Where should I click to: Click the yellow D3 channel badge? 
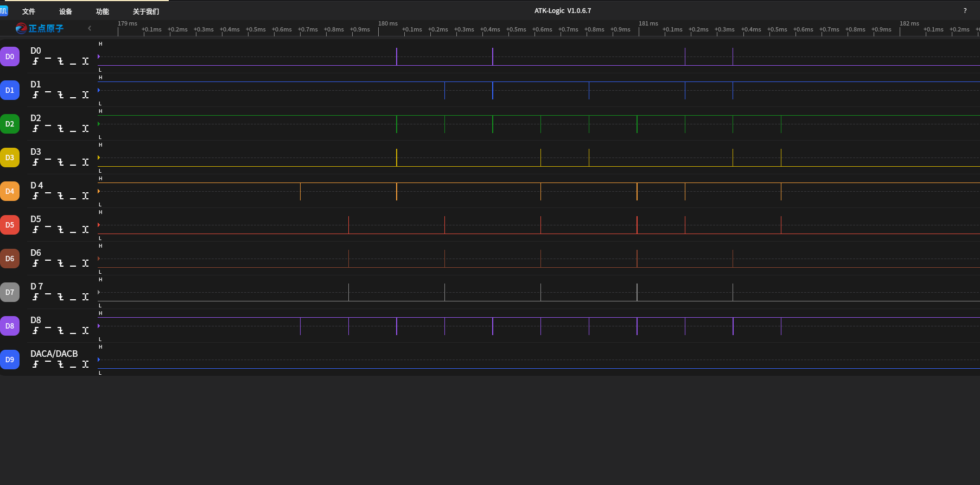pos(10,158)
